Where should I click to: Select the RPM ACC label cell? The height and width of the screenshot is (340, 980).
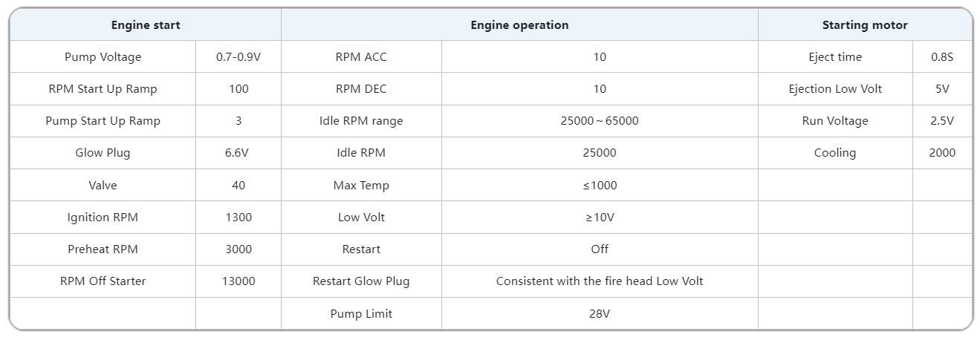(361, 57)
